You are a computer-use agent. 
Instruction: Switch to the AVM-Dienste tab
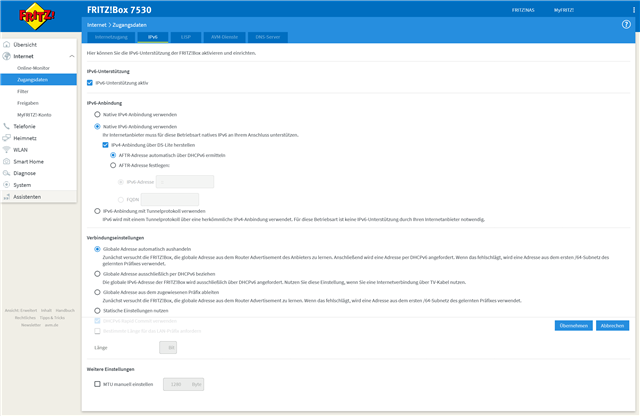pyautogui.click(x=224, y=37)
